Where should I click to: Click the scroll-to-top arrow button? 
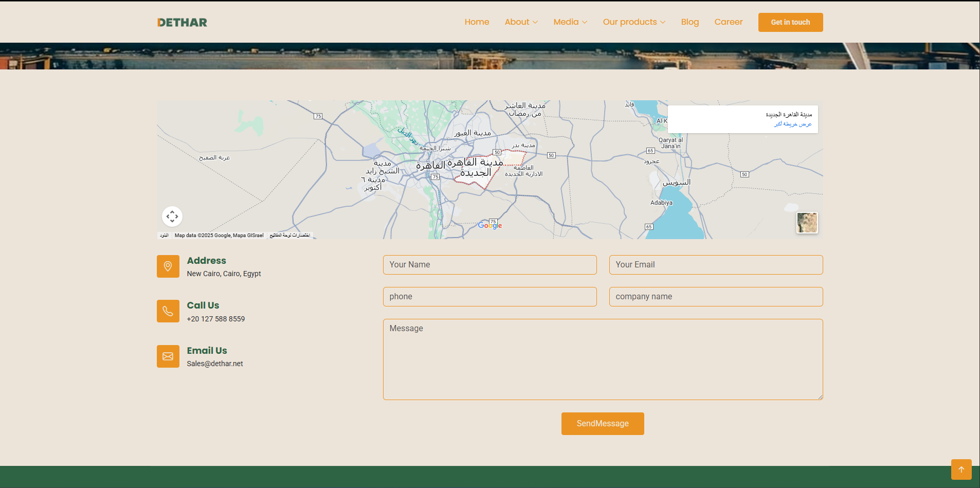[961, 469]
